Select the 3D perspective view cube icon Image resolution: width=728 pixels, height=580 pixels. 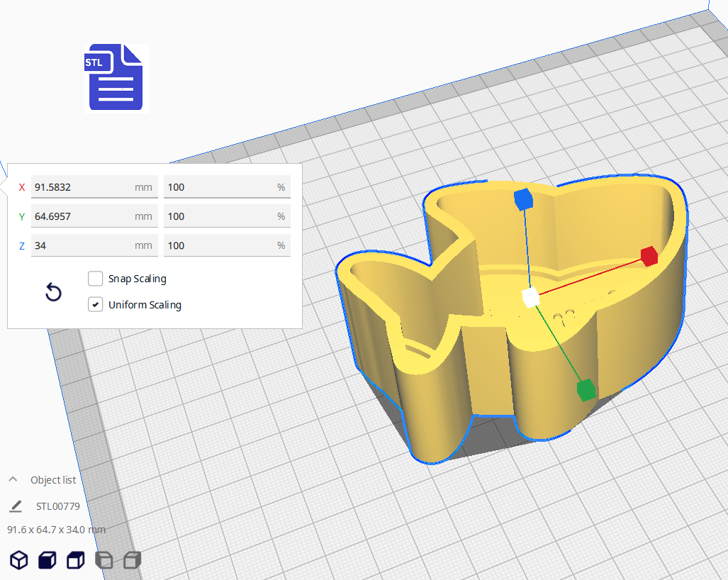click(19, 560)
